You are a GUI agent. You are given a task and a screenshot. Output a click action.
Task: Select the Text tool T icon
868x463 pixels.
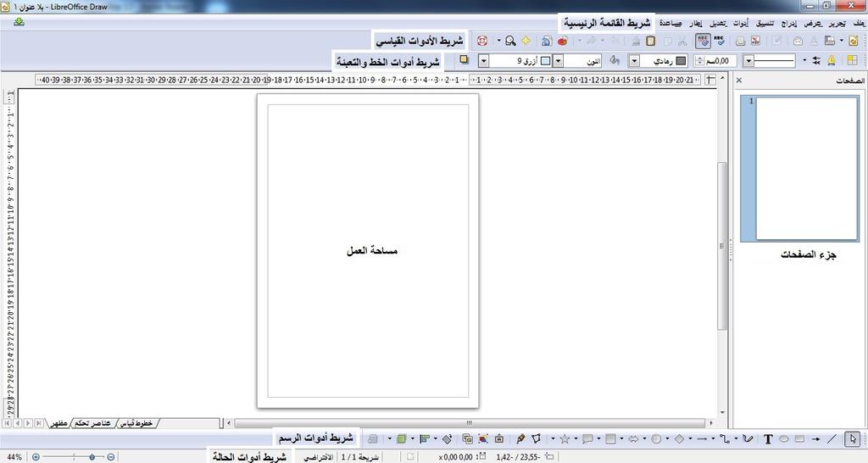768,438
